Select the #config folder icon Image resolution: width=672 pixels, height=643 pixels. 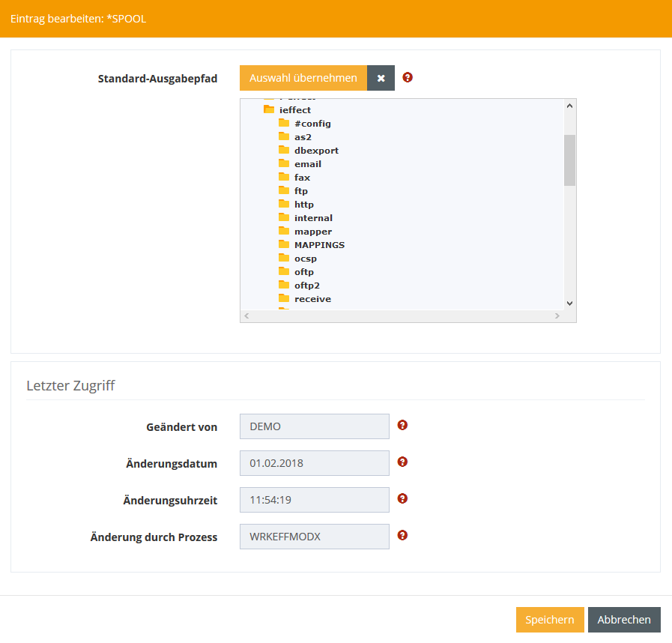(x=284, y=123)
